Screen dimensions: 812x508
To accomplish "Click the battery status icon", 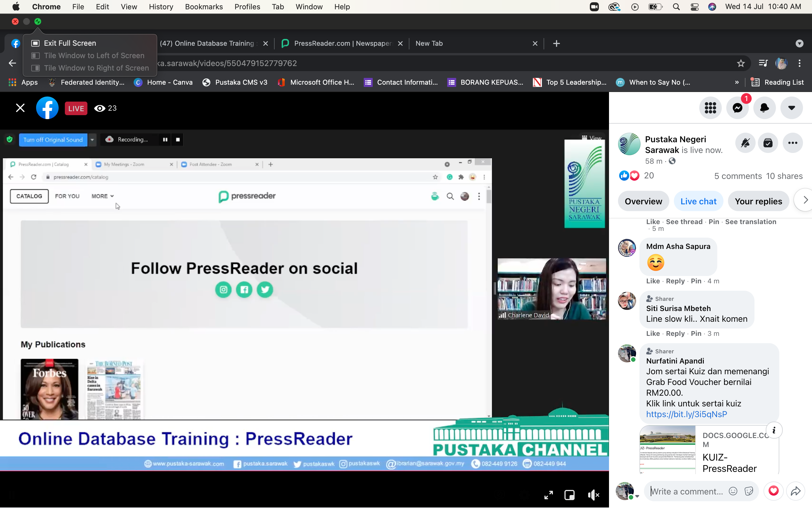I will (x=655, y=7).
